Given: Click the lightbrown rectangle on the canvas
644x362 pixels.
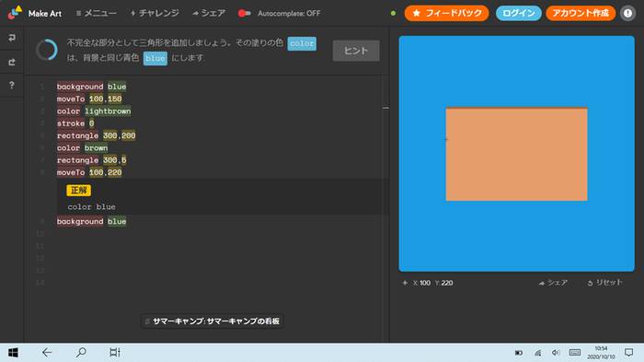Looking at the screenshot, I should coord(516,155).
